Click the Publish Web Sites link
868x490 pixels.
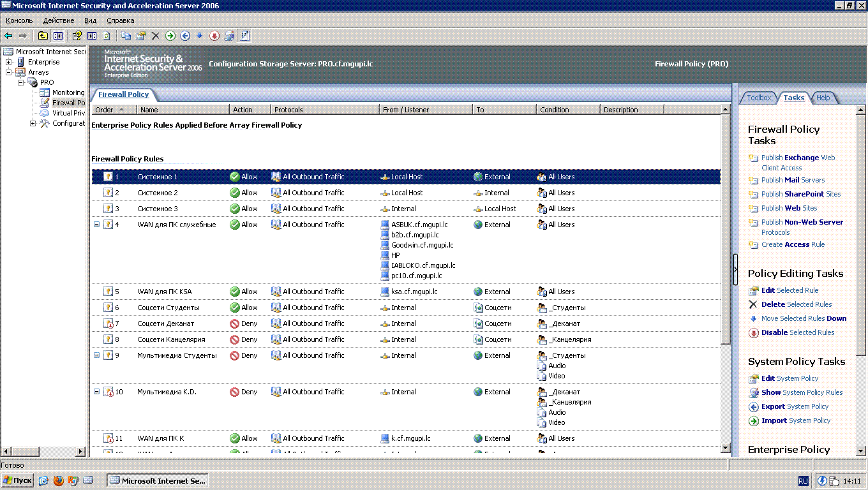(x=789, y=208)
